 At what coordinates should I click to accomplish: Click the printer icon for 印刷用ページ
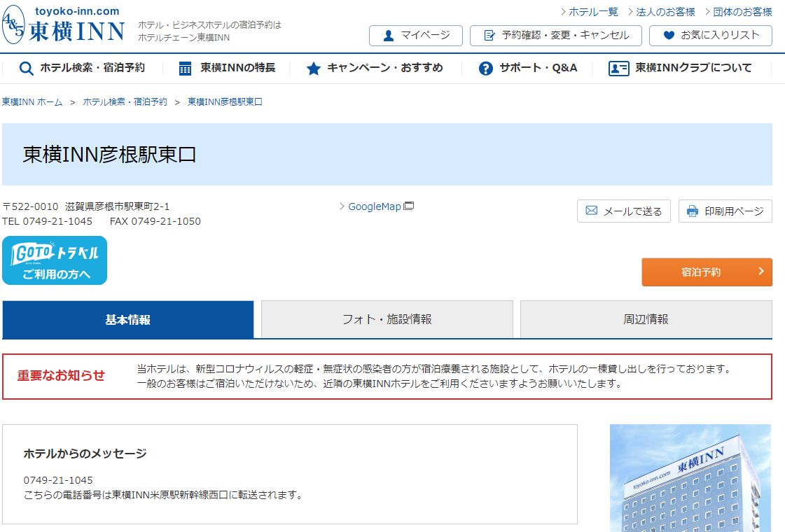693,211
